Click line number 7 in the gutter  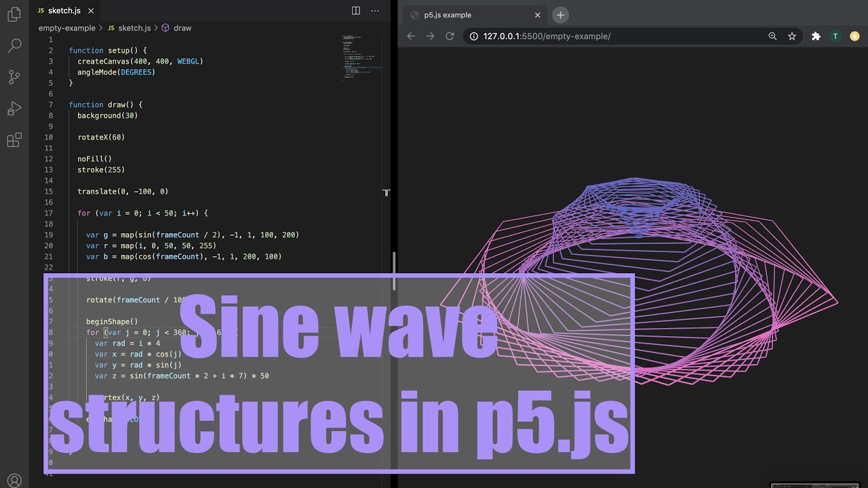point(50,104)
